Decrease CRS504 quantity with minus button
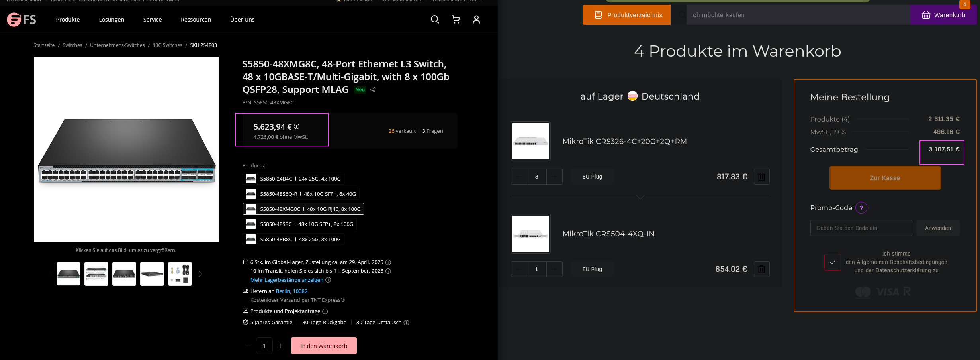This screenshot has height=360, width=980. [519, 269]
